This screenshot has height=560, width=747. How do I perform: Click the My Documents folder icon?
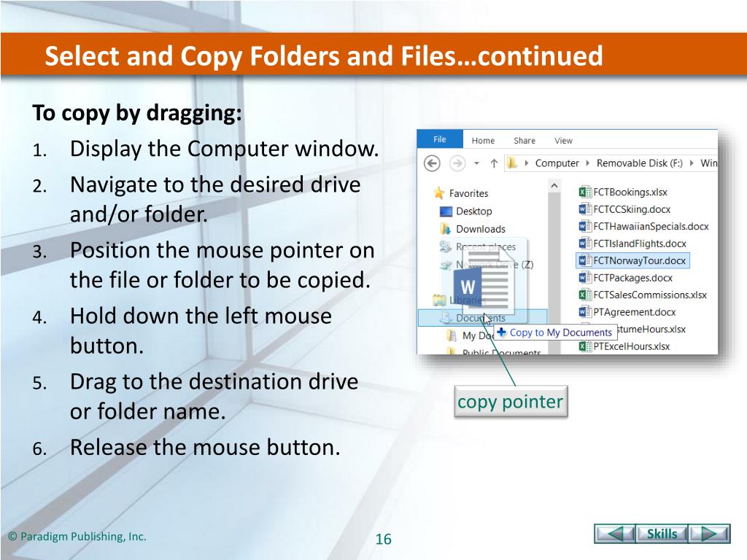[x=452, y=335]
